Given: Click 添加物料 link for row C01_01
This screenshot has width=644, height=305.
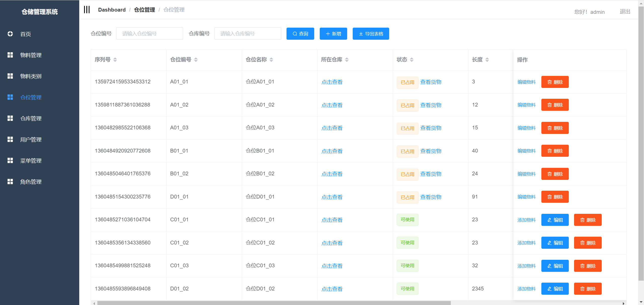Looking at the screenshot, I should click(527, 220).
